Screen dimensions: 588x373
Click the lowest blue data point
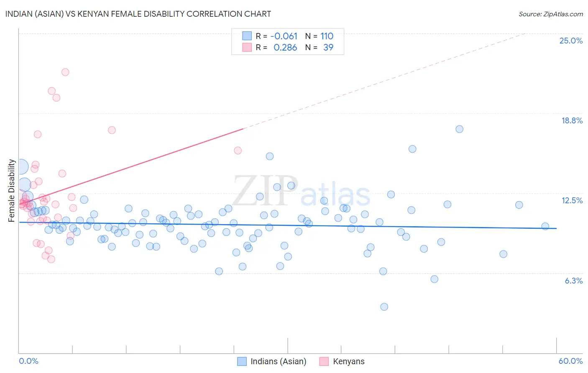[384, 307]
